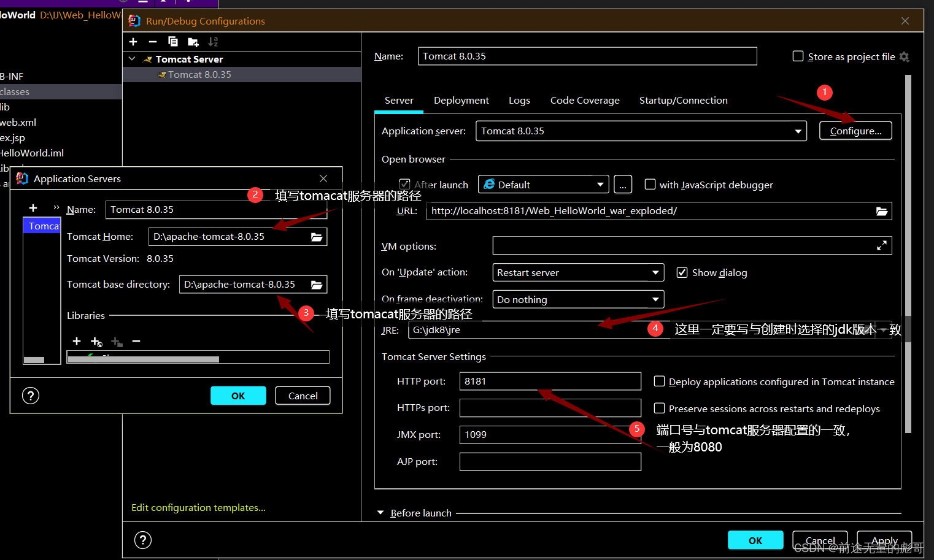The height and width of the screenshot is (560, 934).
Task: Open On frame deactivation dropdown
Action: [x=578, y=299]
